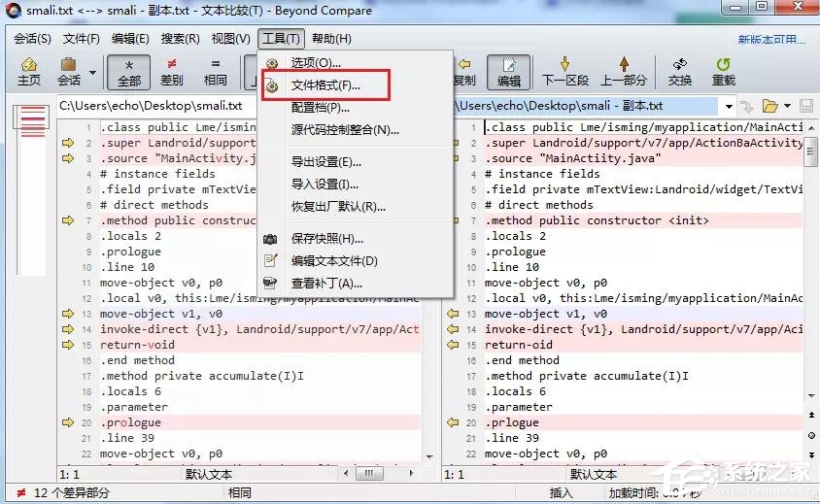Click the left pane '默认文本' status label
The width and height of the screenshot is (820, 504).
click(208, 474)
